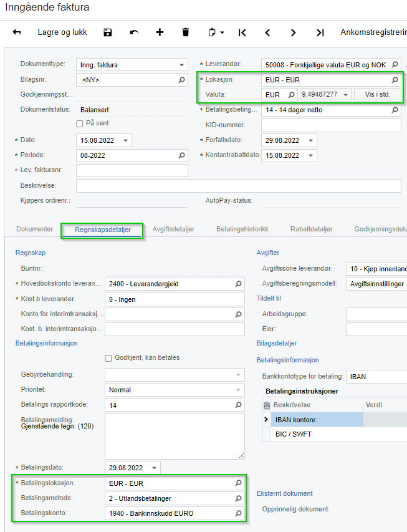Click the save disk icon in toolbar

click(108, 32)
